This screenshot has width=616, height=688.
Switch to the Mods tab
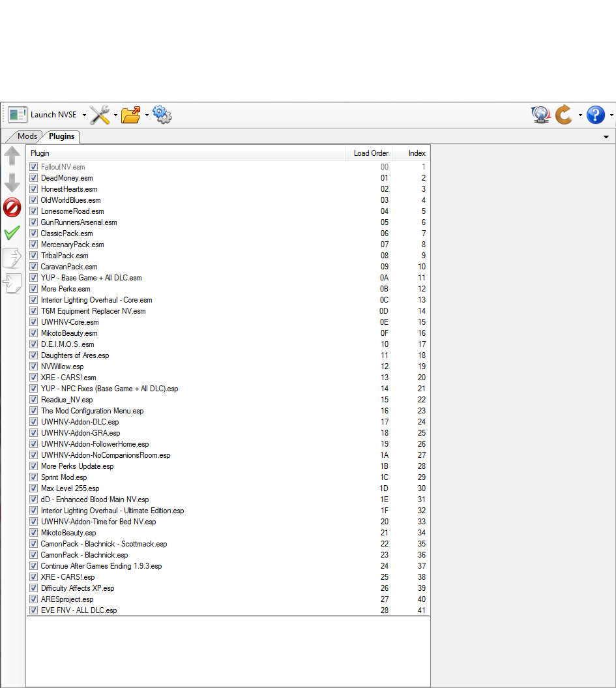coord(27,136)
